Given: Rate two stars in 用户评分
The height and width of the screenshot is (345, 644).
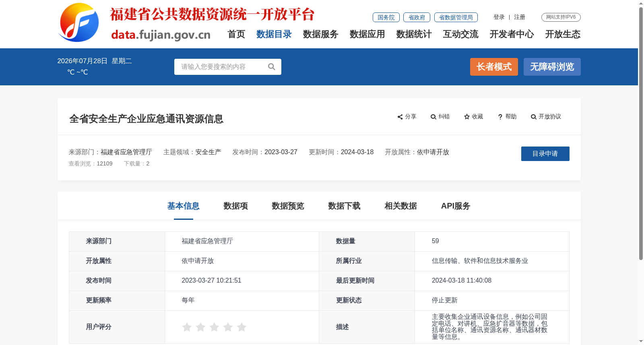Looking at the screenshot, I should coord(200,327).
